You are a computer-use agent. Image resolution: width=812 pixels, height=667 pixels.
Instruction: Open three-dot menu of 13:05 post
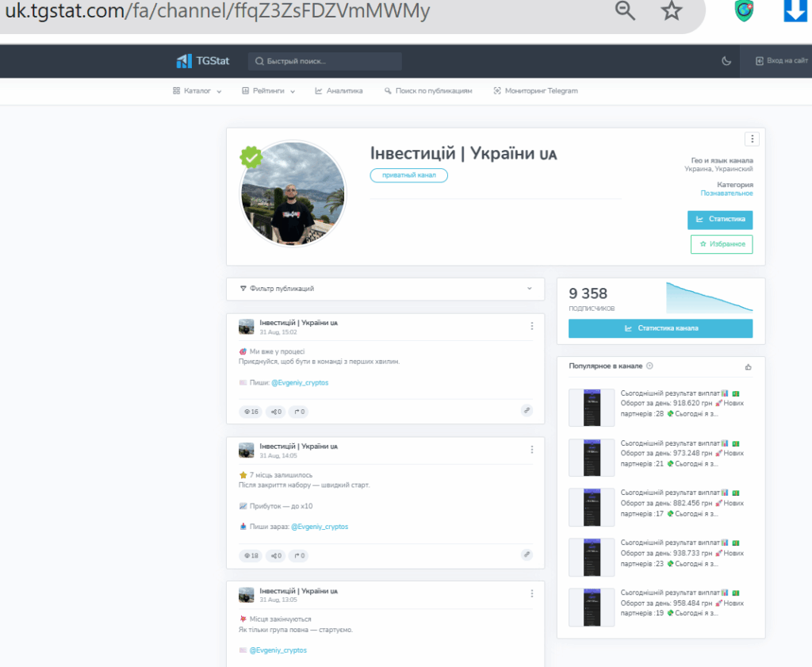pyautogui.click(x=532, y=594)
